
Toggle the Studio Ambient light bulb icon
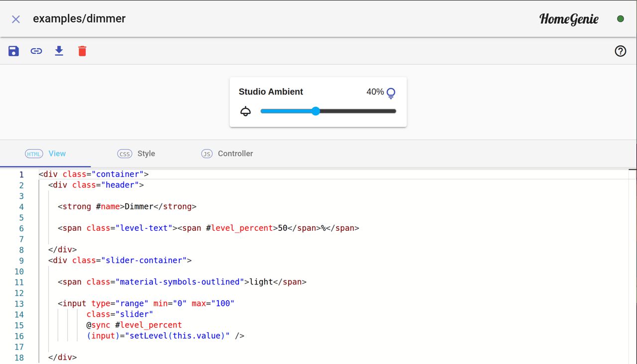pyautogui.click(x=391, y=92)
